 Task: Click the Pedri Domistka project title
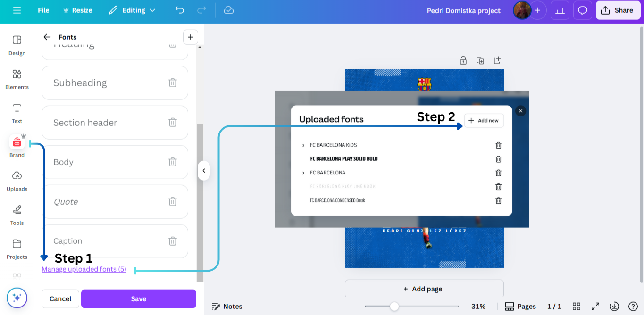pyautogui.click(x=464, y=10)
